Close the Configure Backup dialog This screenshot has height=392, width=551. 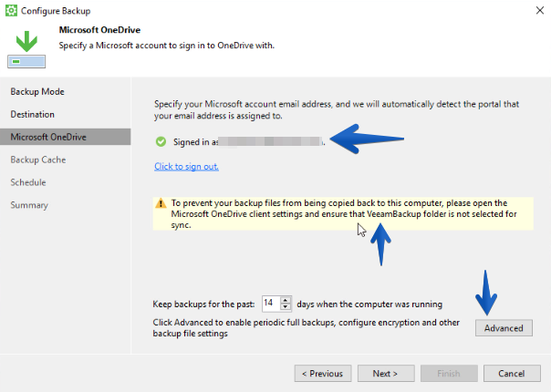pos(540,11)
